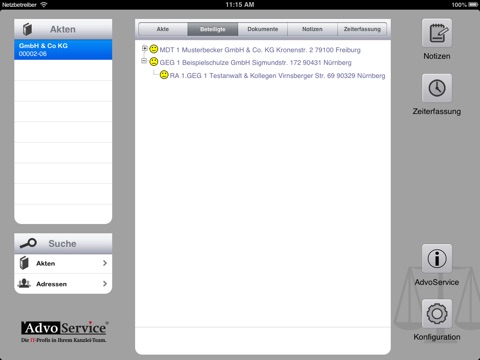
Task: Click the Zeiterfassung label under clock
Action: 437,111
